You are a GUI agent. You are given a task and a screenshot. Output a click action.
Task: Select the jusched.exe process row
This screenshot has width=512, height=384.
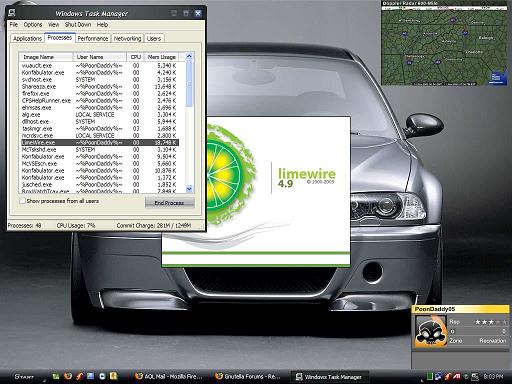99,185
